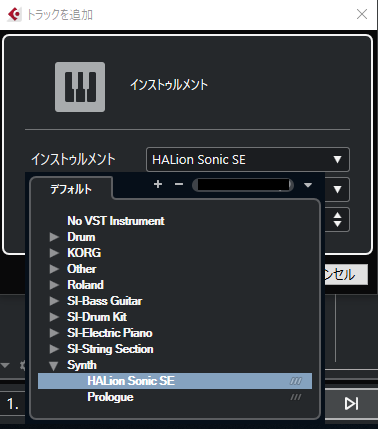Select the デフォルト tab
The height and width of the screenshot is (429, 378).
(x=71, y=189)
